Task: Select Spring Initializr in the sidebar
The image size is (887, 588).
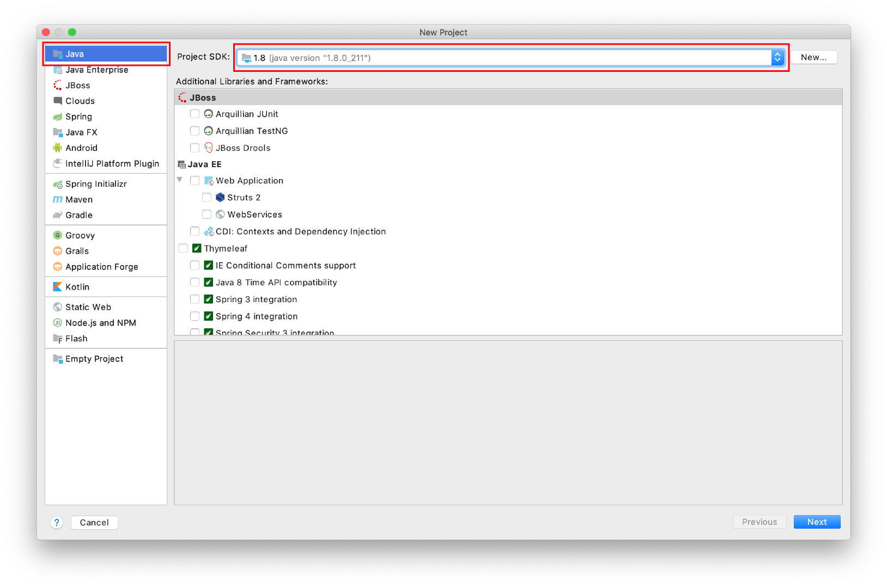Action: pyautogui.click(x=106, y=184)
